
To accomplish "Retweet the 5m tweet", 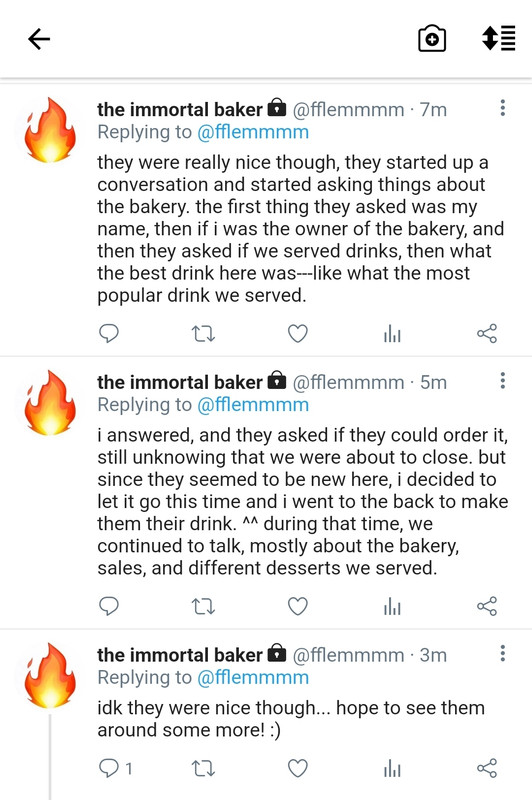I will point(203,607).
